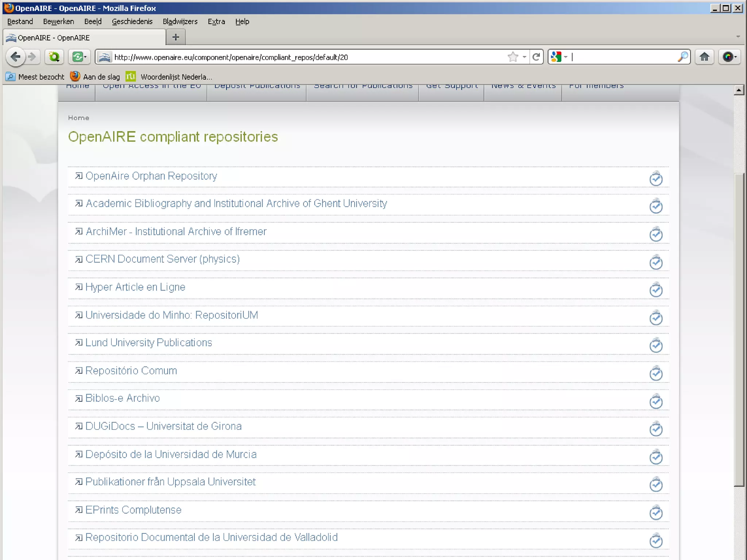Open Hyper Article en Ligne link
This screenshot has height=560, width=747.
coord(135,287)
